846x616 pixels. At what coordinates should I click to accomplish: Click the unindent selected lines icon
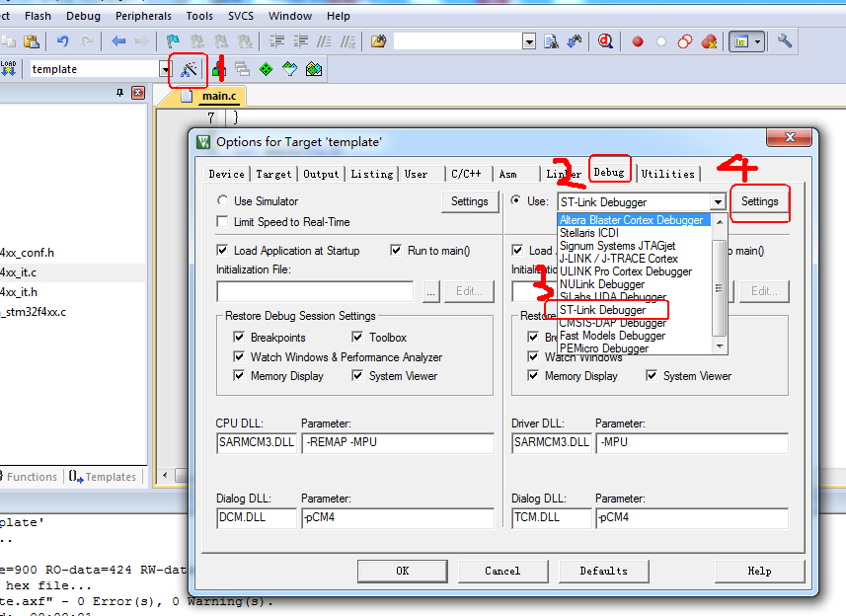[300, 41]
